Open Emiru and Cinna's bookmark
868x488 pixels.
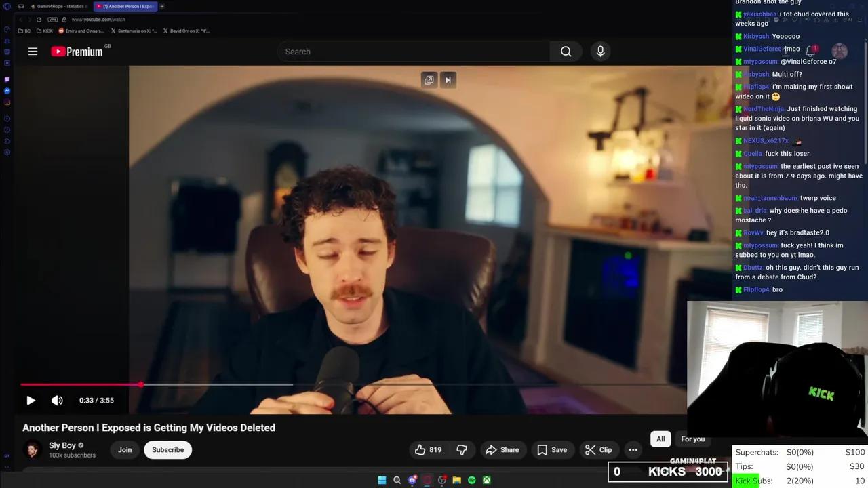click(81, 30)
